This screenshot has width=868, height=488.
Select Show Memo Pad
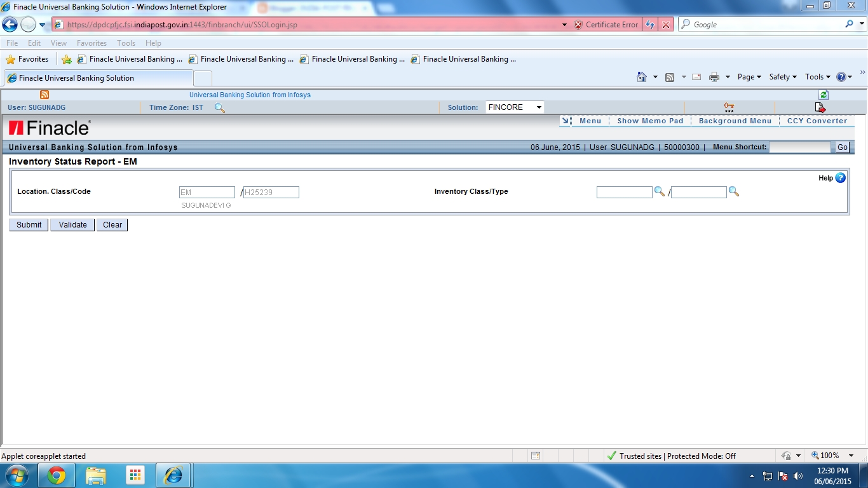649,120
